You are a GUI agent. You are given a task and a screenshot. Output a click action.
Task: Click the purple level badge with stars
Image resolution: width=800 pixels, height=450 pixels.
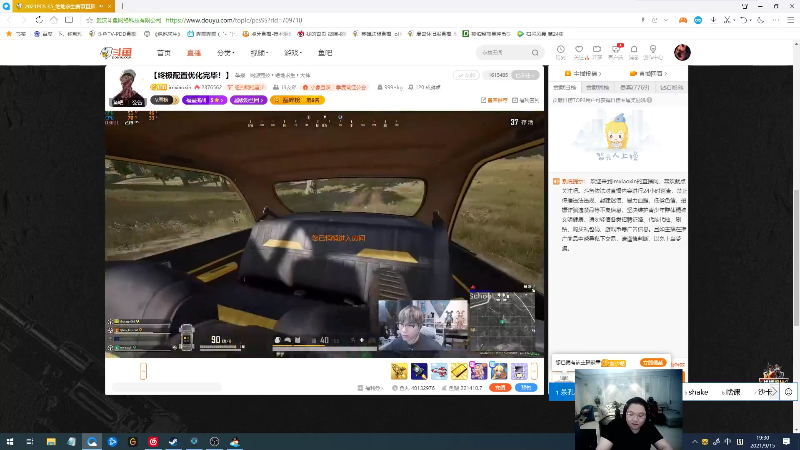[x=204, y=100]
